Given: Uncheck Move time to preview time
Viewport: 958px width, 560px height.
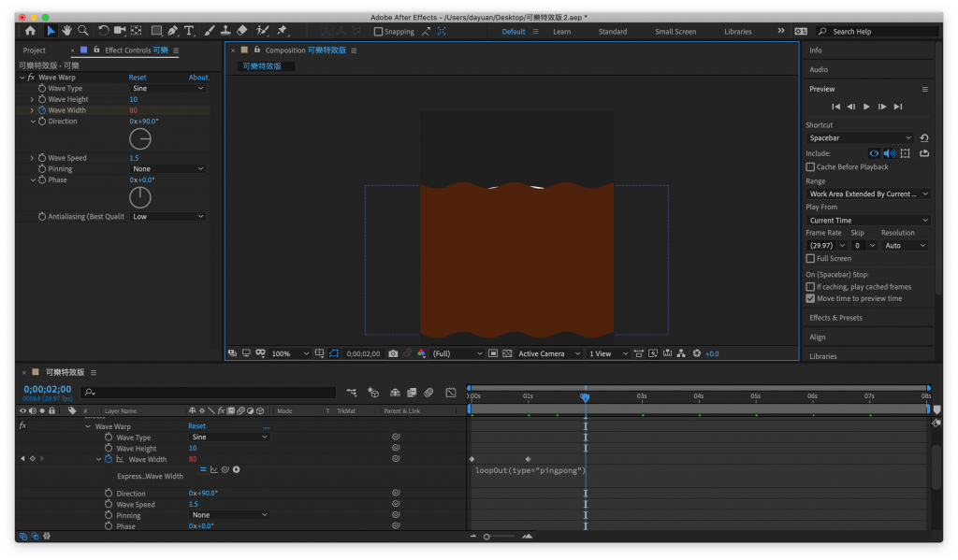Looking at the screenshot, I should pyautogui.click(x=810, y=298).
